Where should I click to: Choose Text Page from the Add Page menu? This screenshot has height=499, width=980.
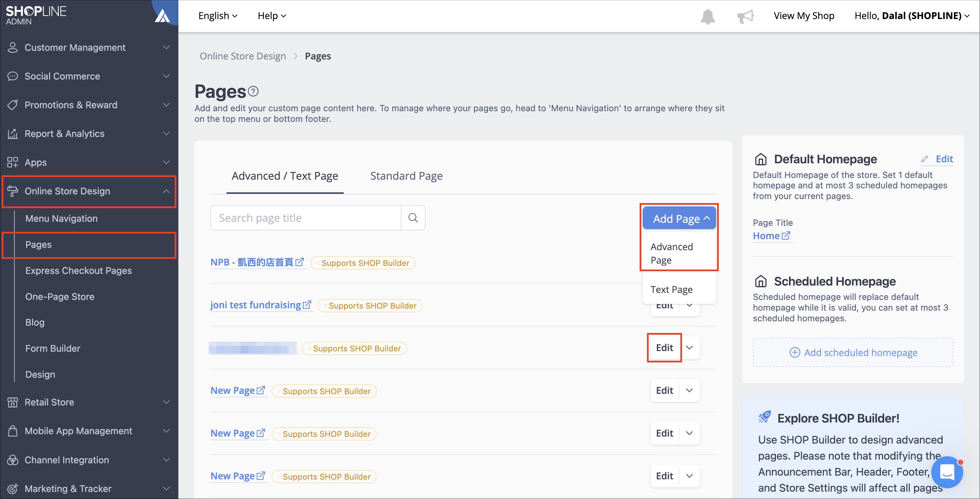point(679,290)
